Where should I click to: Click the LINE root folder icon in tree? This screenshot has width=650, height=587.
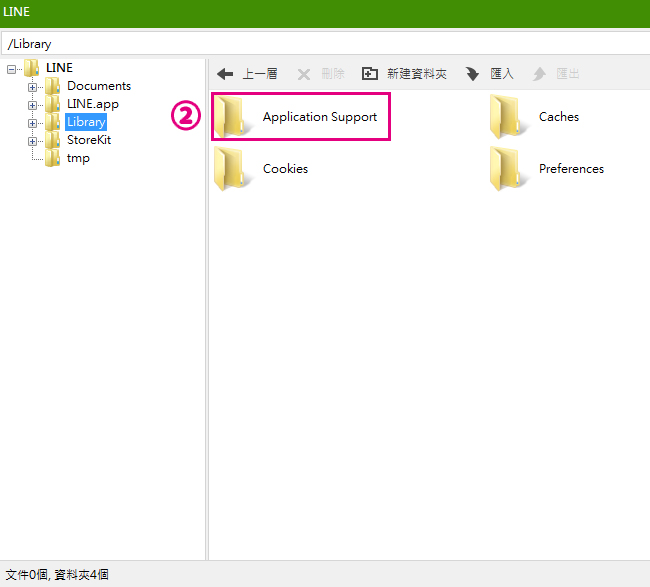32,68
